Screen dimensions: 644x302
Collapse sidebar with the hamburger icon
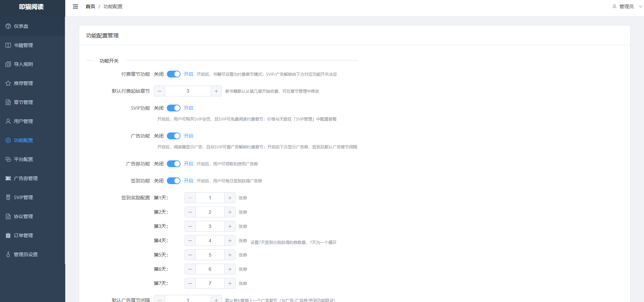(75, 6)
